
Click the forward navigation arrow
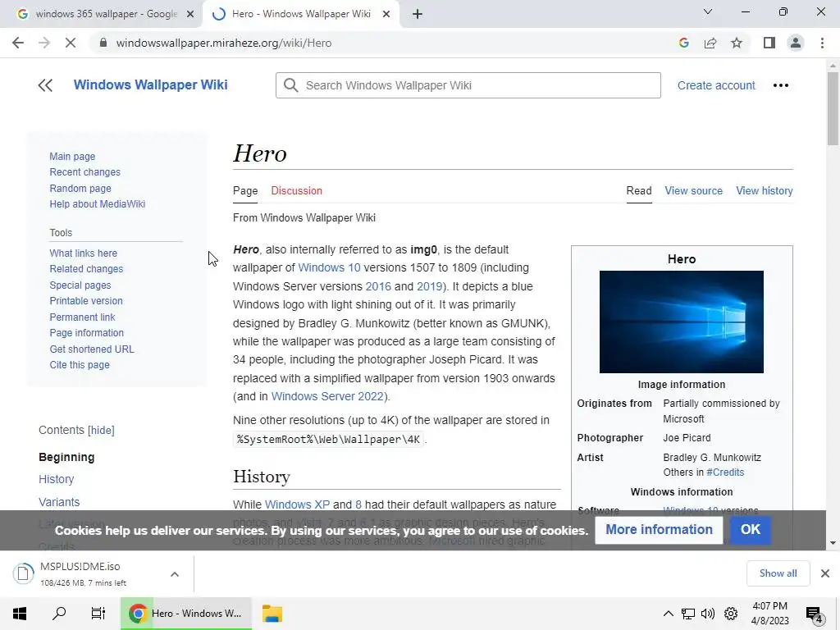[44, 43]
